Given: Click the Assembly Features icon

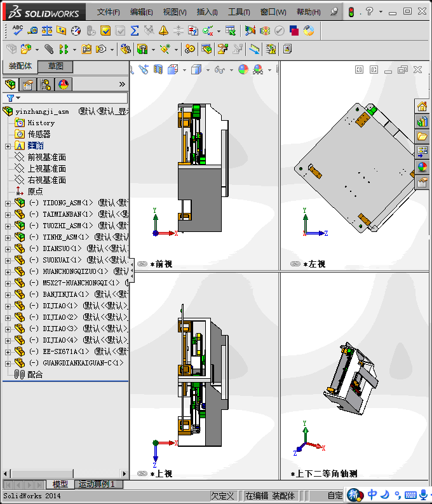Looking at the screenshot, I should 142,49.
